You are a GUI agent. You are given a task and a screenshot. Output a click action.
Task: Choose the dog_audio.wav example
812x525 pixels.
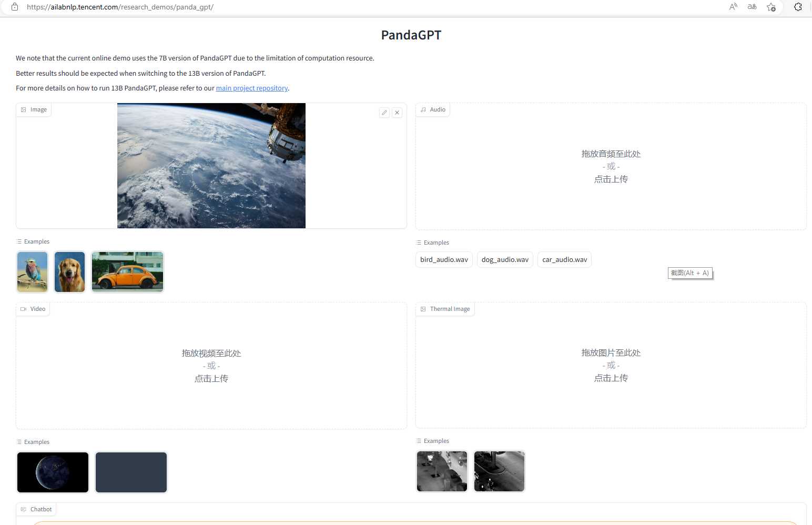(505, 259)
